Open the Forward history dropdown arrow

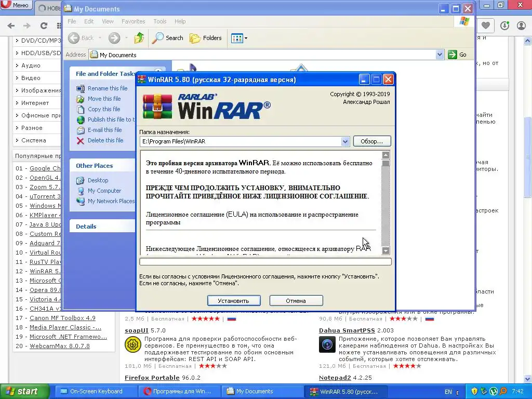click(x=126, y=38)
